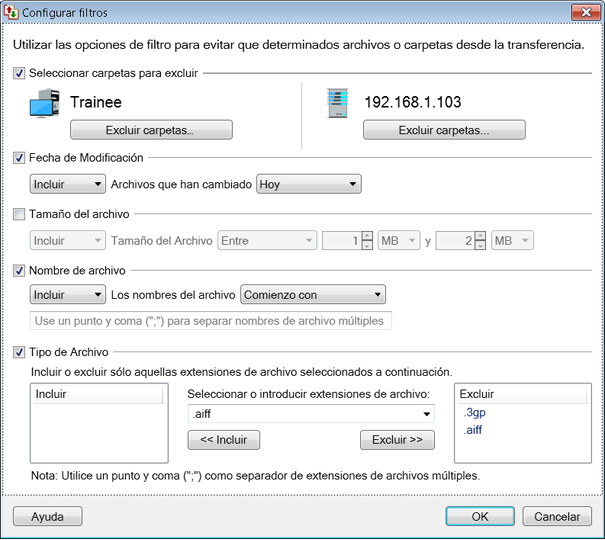Expand the Comienzo con dropdown

coord(312,294)
